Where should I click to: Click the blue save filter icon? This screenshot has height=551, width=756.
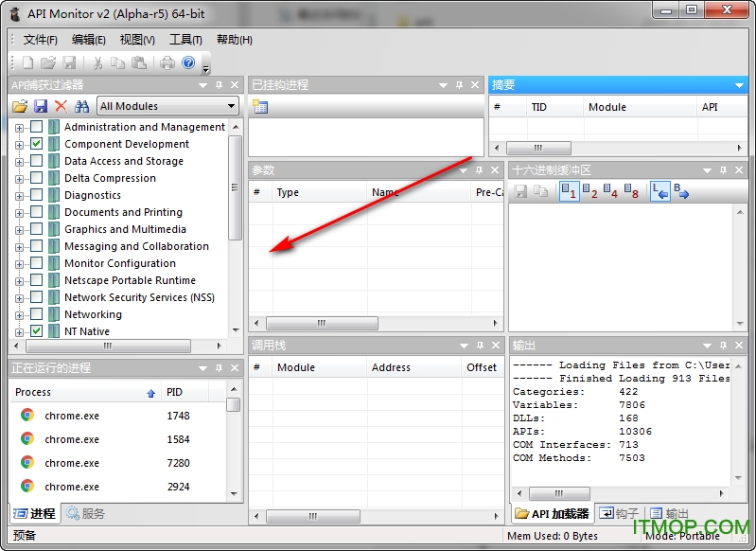click(41, 106)
